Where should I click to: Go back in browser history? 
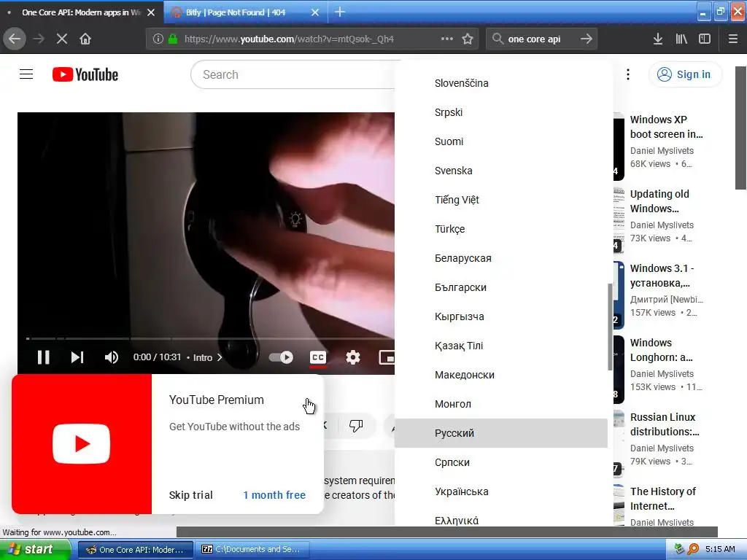[x=15, y=39]
